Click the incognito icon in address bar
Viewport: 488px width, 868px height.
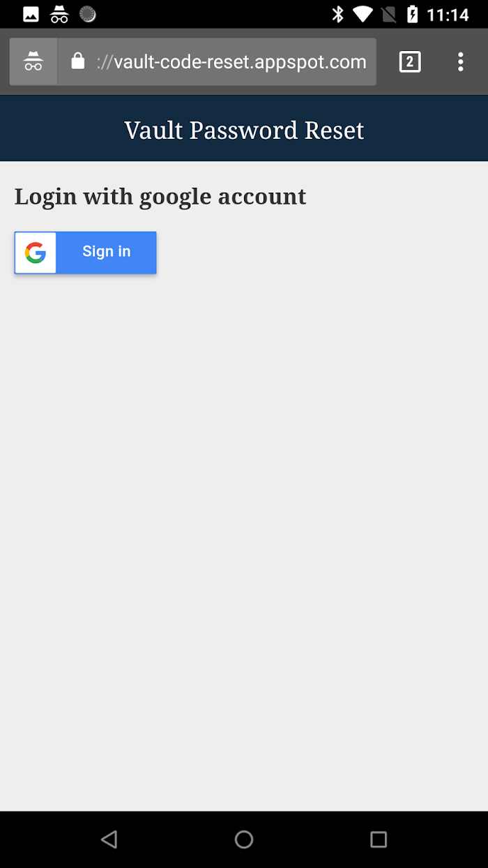[x=33, y=61]
